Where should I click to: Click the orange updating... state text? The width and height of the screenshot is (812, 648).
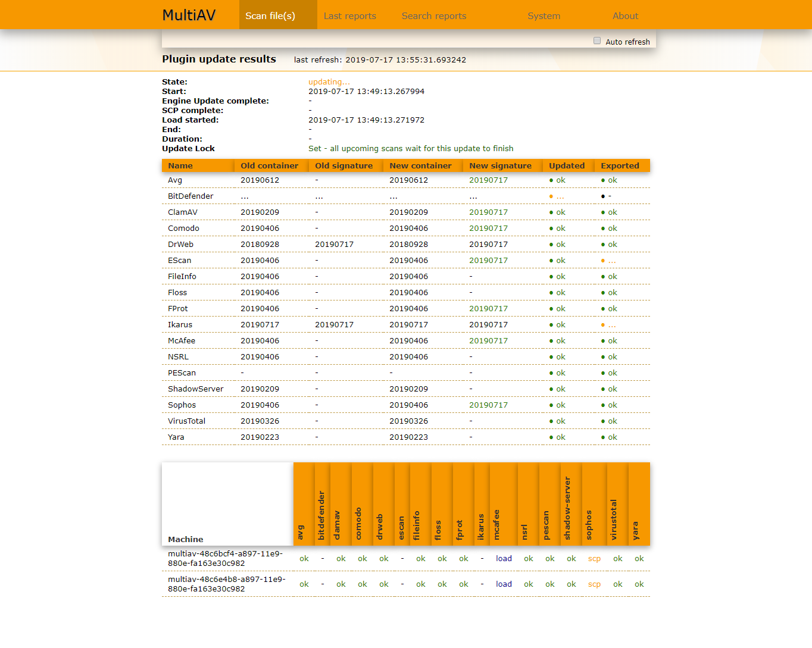[329, 82]
